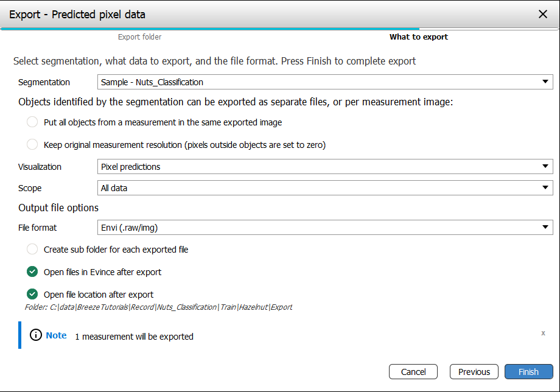Go back with the Previous button

[x=474, y=372]
